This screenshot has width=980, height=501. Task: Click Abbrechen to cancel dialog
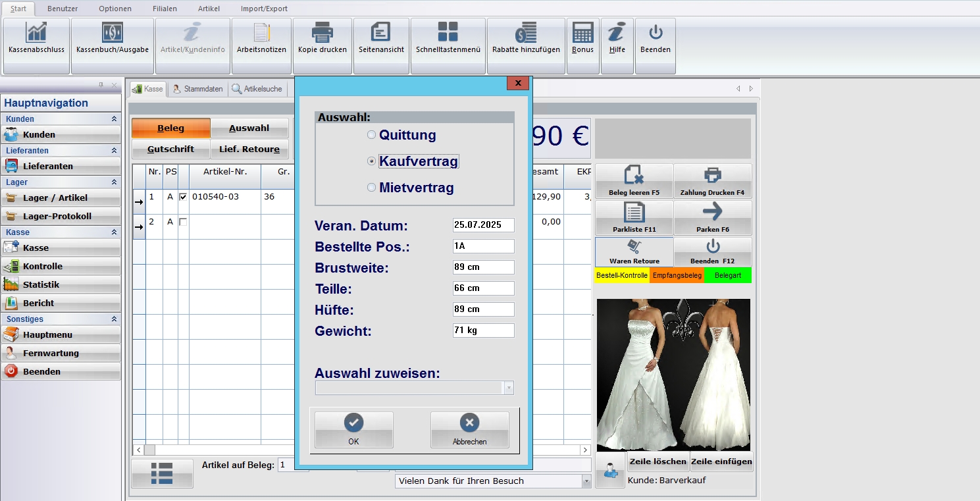(x=469, y=430)
